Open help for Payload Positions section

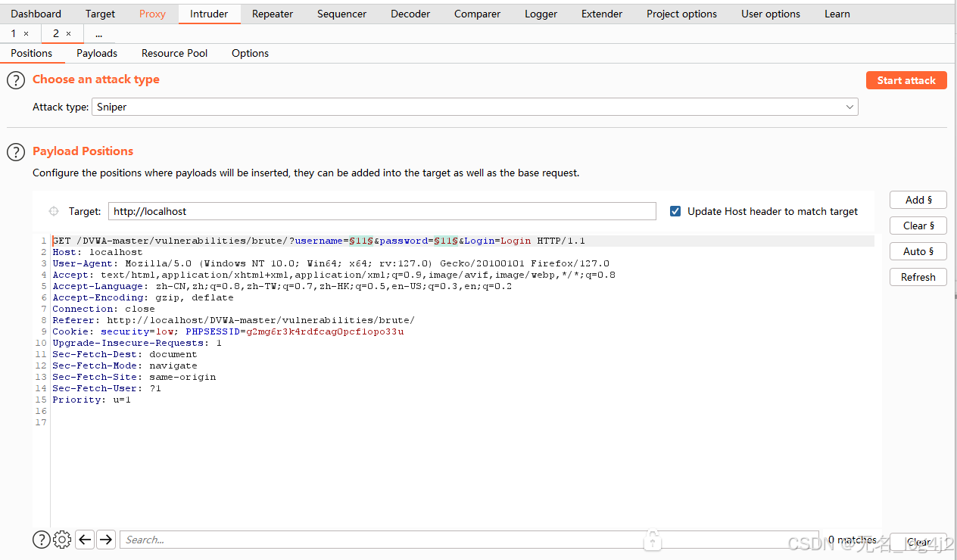(x=16, y=152)
